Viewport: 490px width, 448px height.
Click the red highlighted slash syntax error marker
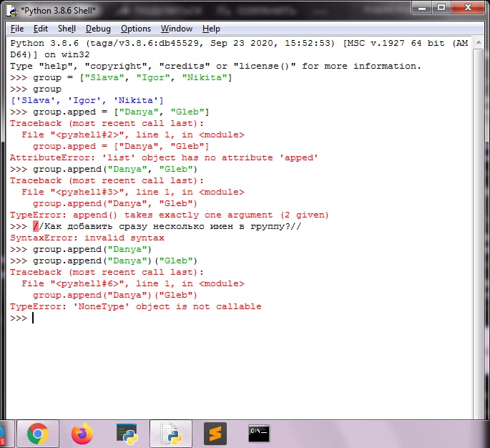36,226
